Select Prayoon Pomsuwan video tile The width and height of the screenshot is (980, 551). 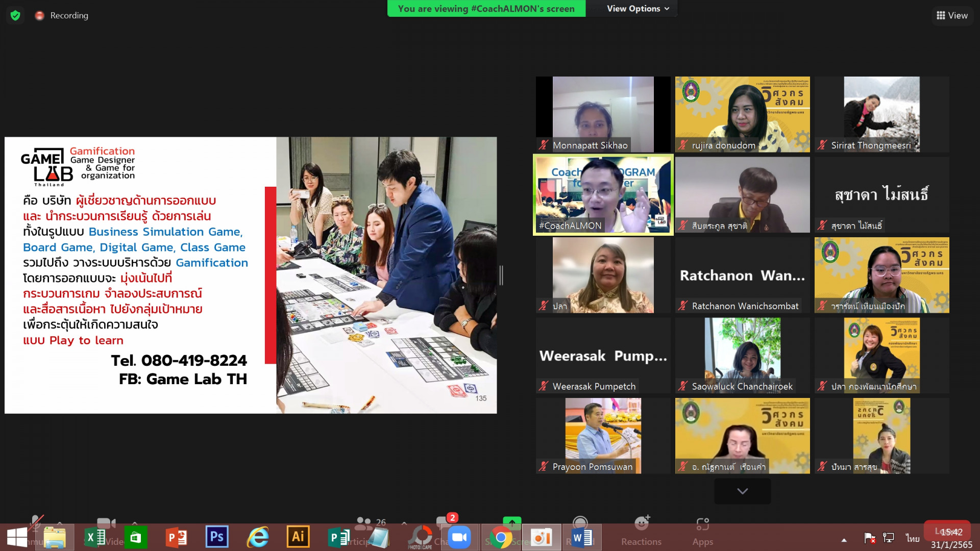pyautogui.click(x=603, y=436)
